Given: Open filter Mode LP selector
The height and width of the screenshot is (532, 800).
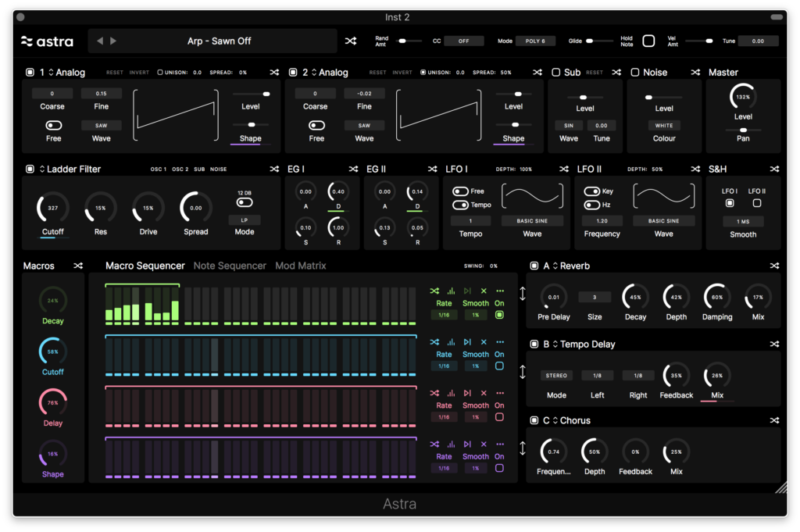Looking at the screenshot, I should click(245, 220).
